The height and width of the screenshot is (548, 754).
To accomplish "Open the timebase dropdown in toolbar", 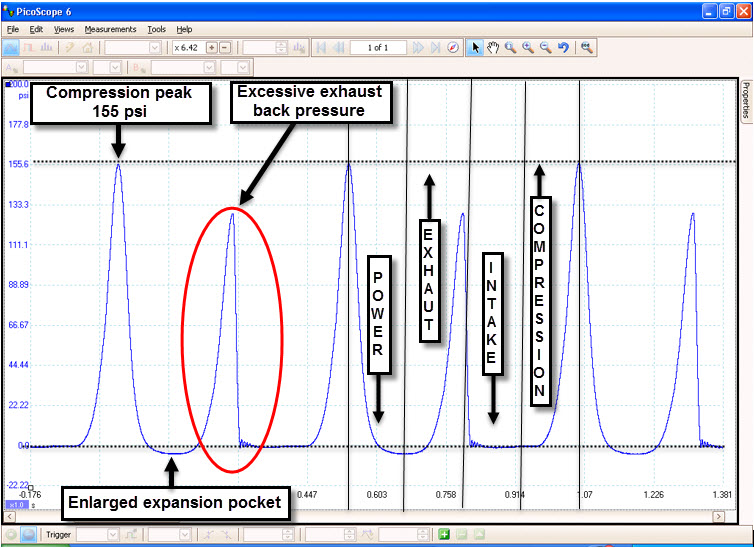I will [x=131, y=47].
